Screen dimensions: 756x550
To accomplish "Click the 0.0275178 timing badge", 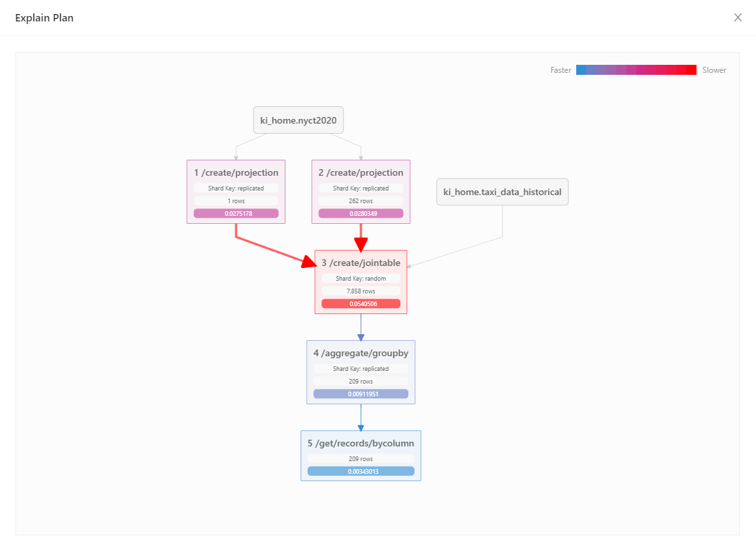I will click(x=235, y=213).
